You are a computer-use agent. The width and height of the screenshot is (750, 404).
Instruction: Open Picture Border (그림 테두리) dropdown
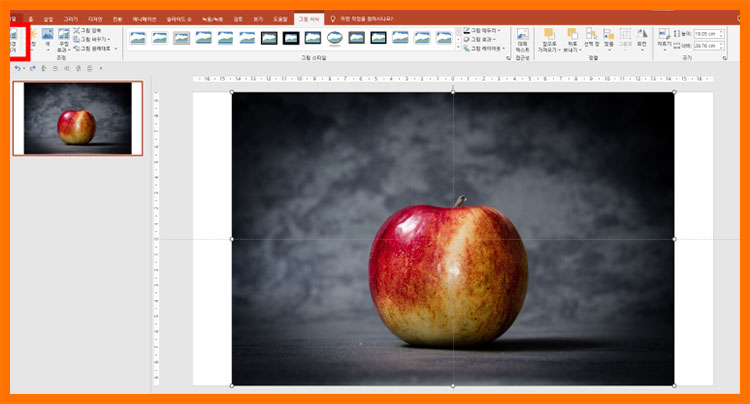tap(482, 31)
